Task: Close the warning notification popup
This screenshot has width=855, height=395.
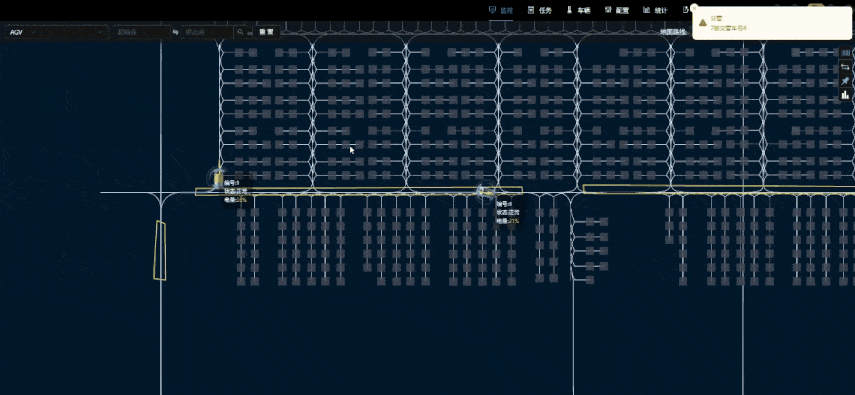Action: pyautogui.click(x=694, y=8)
